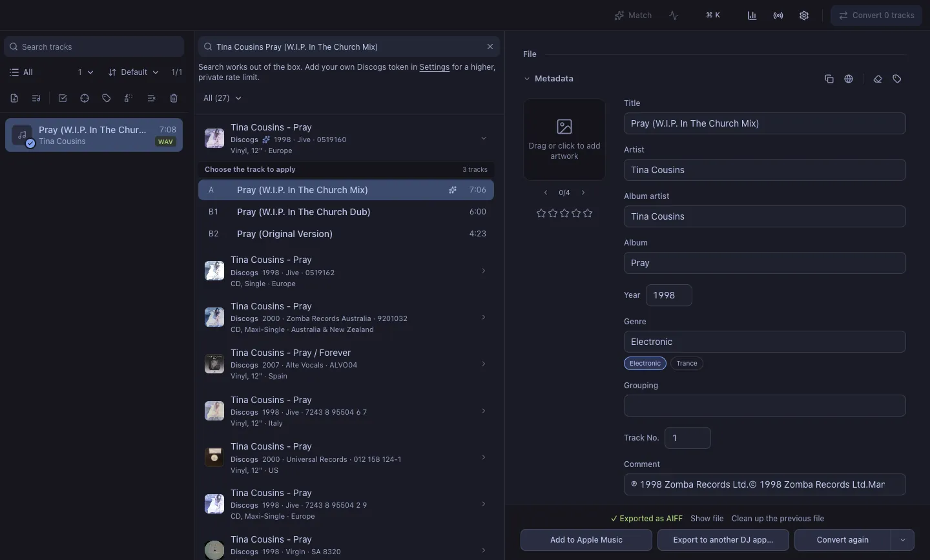Open the column count 1 dropdown
Screen dimensions: 930x560
pyautogui.click(x=85, y=72)
